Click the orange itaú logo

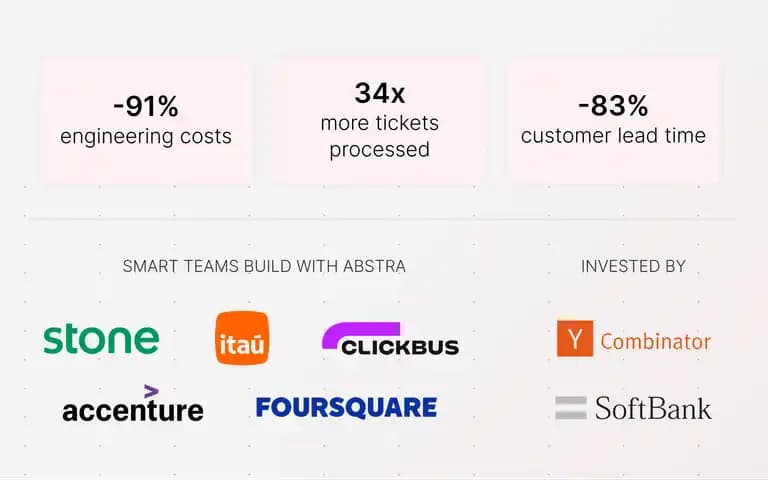click(242, 338)
